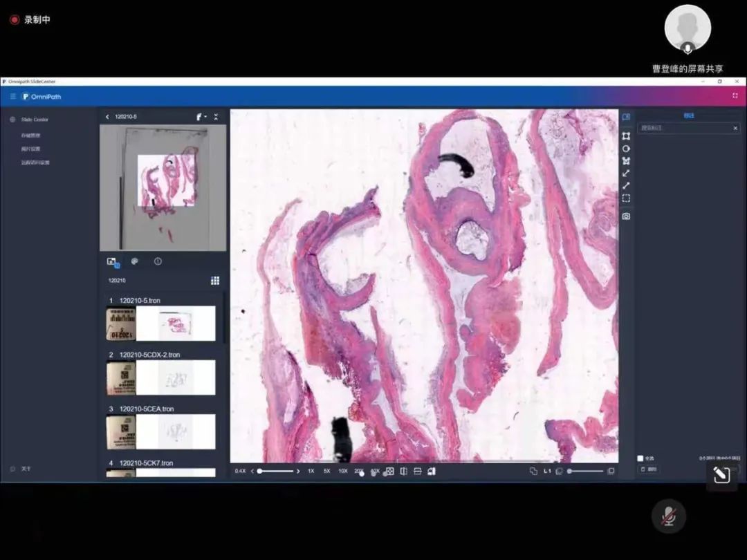Image resolution: width=747 pixels, height=560 pixels.
Task: Select the line measurement tool
Action: tap(626, 185)
